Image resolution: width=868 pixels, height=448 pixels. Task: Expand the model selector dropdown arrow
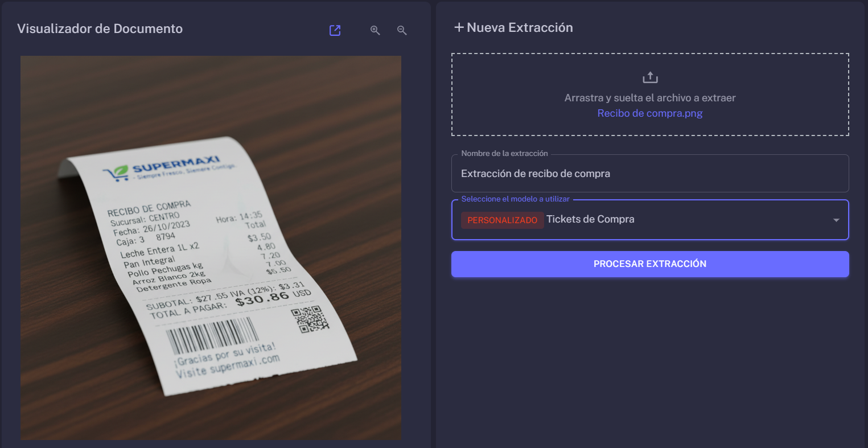pyautogui.click(x=836, y=220)
